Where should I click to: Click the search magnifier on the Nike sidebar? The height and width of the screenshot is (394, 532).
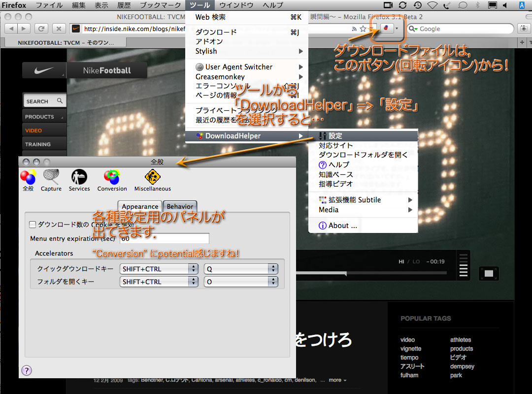tap(60, 101)
